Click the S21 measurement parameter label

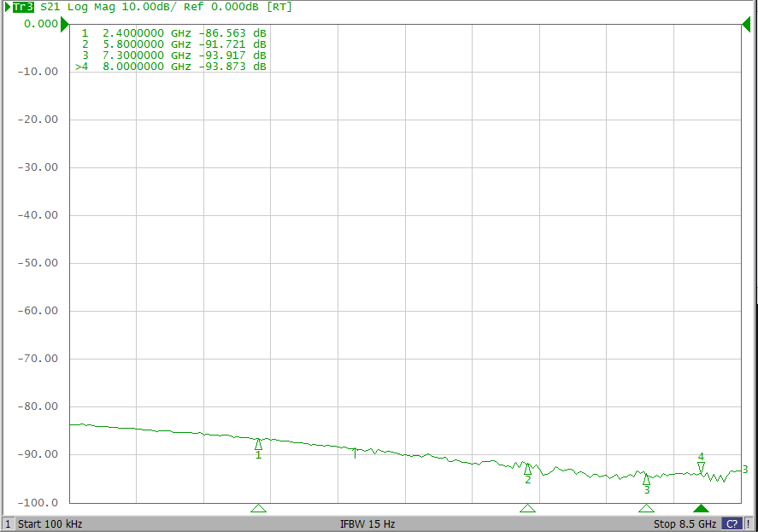pyautogui.click(x=50, y=7)
